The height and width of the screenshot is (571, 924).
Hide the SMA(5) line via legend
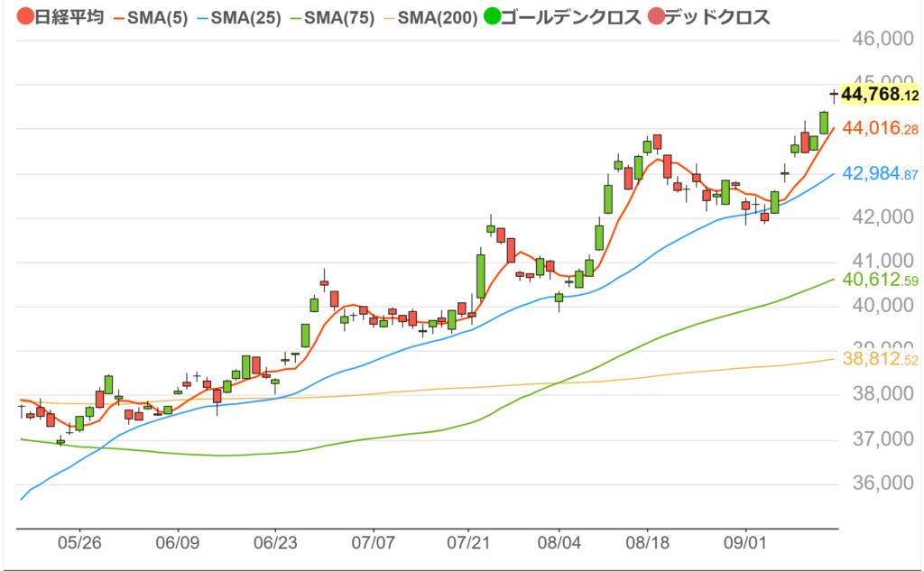[150, 17]
